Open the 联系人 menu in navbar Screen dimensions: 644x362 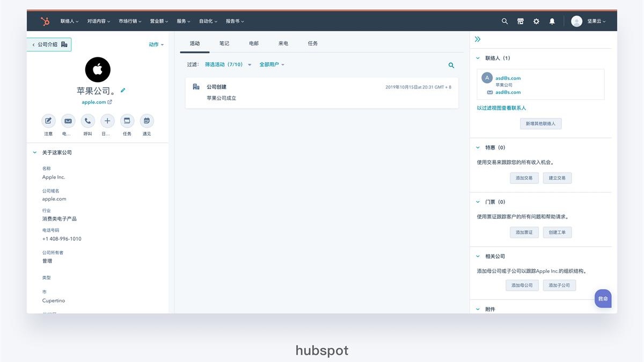(69, 21)
